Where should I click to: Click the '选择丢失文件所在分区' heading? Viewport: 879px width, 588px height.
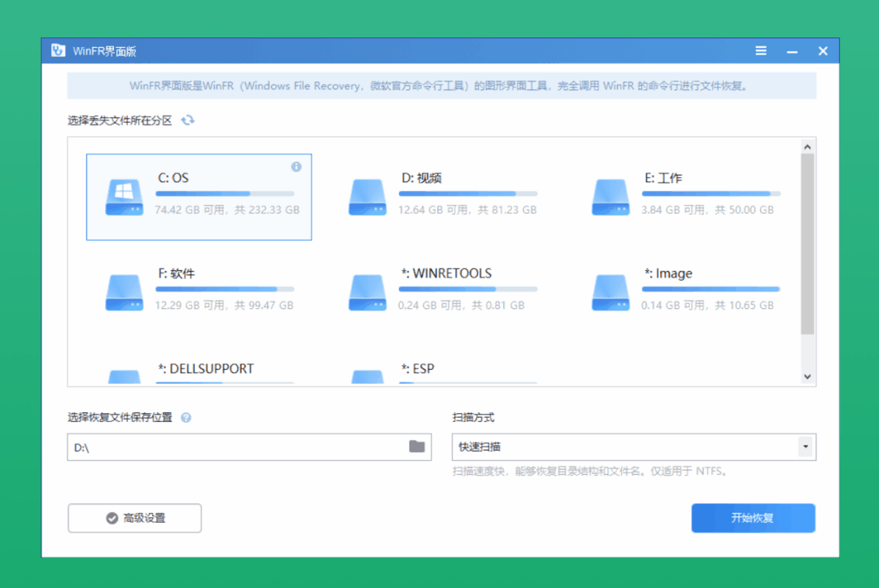point(120,120)
